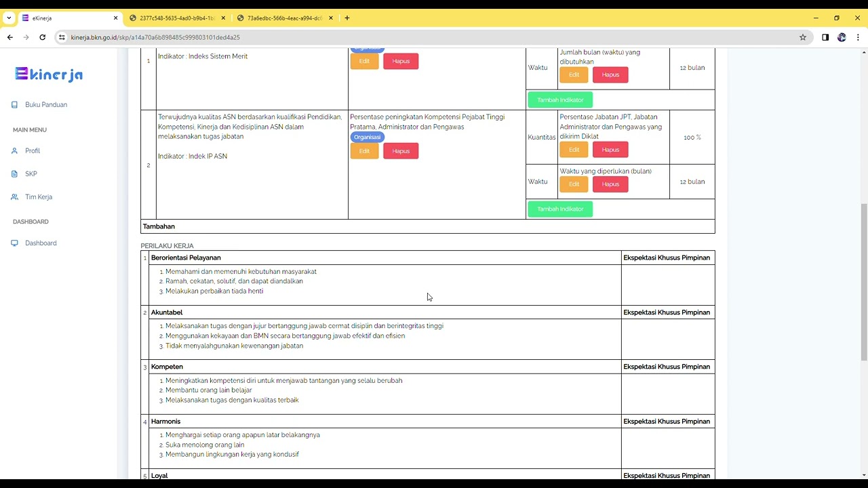
Task: Click 'Tambahan' row label
Action: point(159,226)
